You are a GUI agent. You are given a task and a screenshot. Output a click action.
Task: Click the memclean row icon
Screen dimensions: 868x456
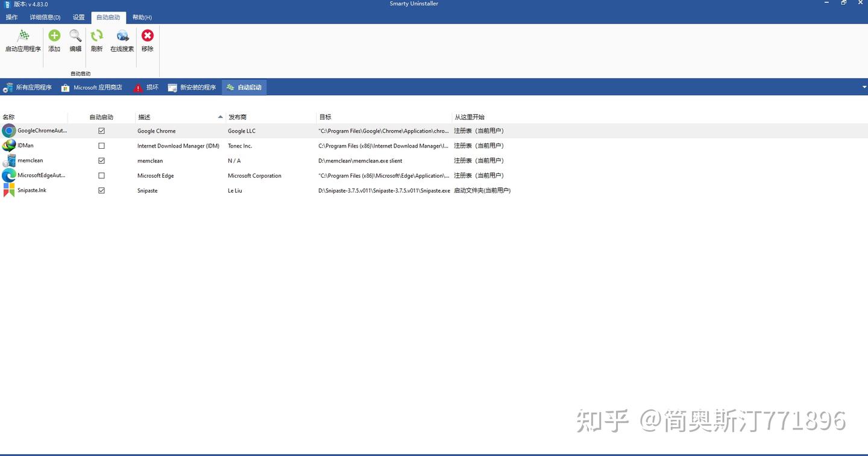click(8, 161)
